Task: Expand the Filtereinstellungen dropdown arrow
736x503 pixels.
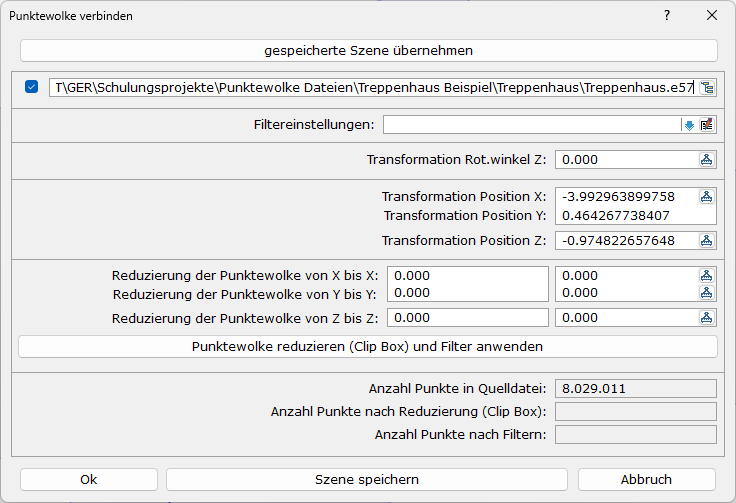Action: coord(689,125)
